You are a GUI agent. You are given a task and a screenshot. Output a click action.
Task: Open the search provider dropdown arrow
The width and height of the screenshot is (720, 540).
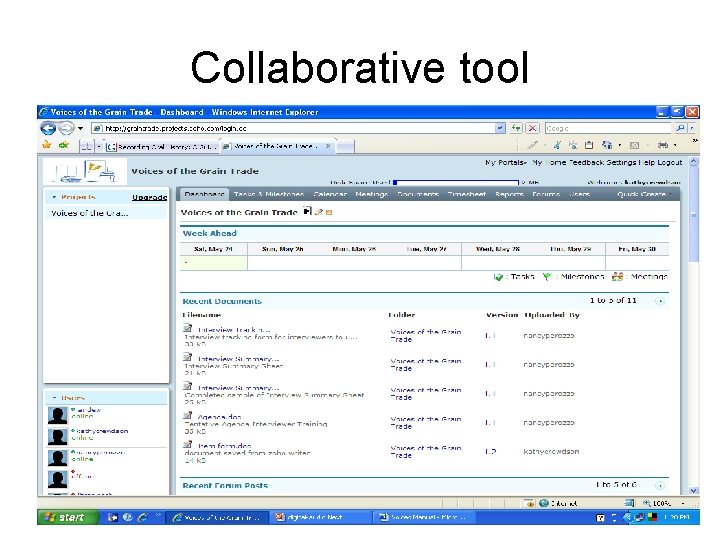(x=692, y=128)
